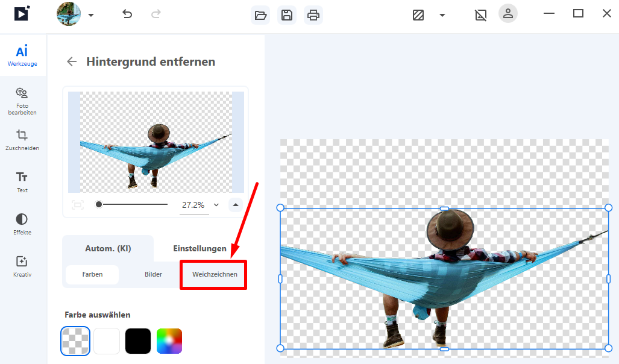The image size is (619, 364).
Task: Open Foto bearbeiten tools
Action: point(22,101)
